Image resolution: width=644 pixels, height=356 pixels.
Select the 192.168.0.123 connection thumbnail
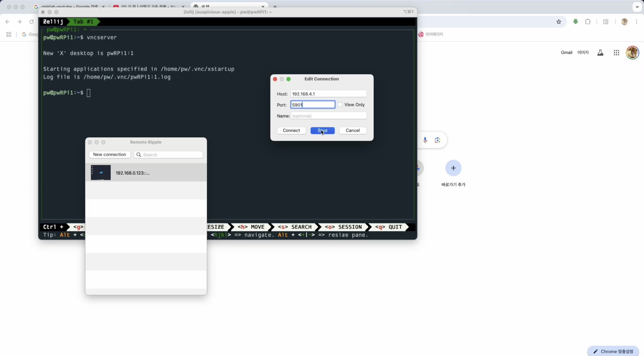(x=101, y=173)
